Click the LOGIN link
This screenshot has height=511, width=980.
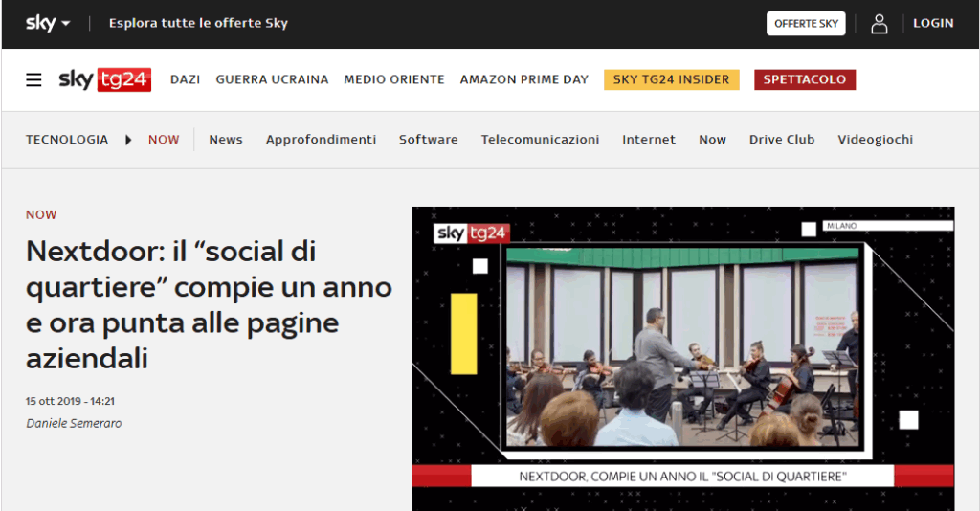pyautogui.click(x=933, y=23)
